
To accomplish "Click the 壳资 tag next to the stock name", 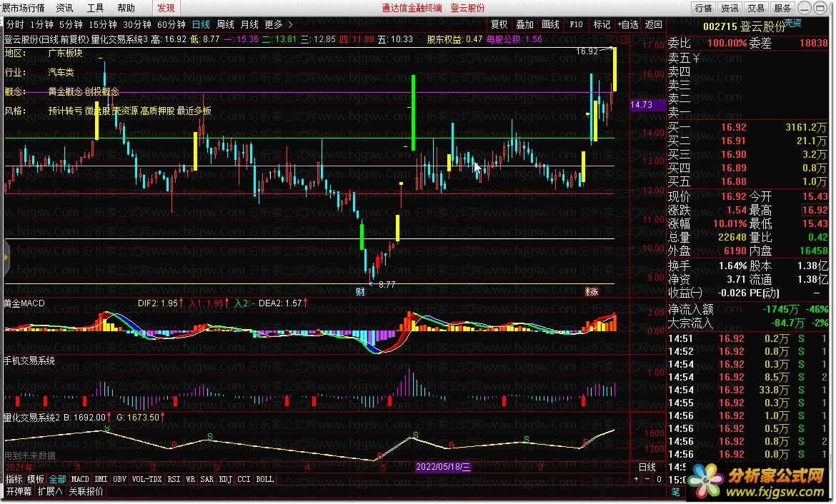I will pyautogui.click(x=793, y=23).
